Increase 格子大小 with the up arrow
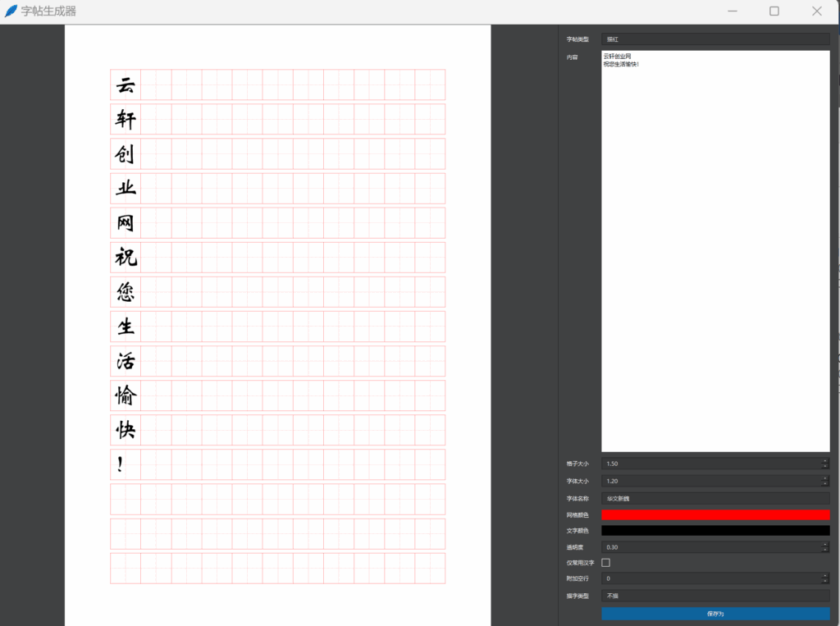The width and height of the screenshot is (840, 626). pyautogui.click(x=824, y=461)
